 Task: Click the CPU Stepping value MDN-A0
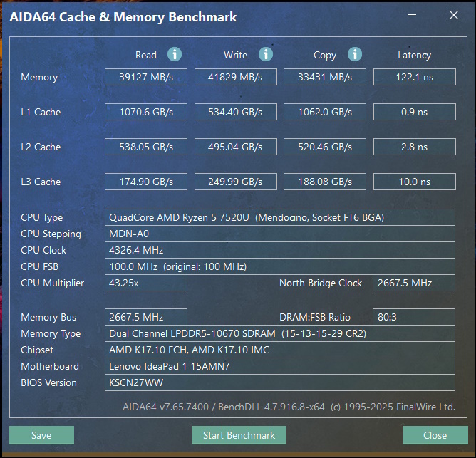click(280, 234)
